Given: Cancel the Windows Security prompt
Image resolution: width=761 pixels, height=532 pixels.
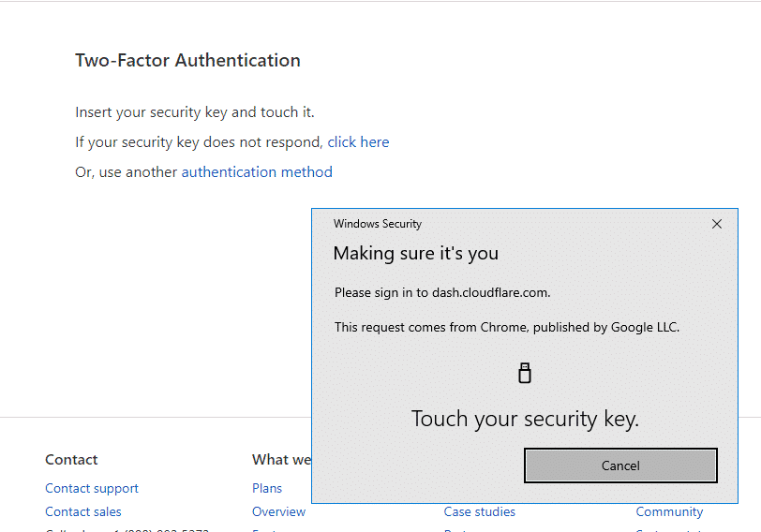Looking at the screenshot, I should pyautogui.click(x=620, y=465).
